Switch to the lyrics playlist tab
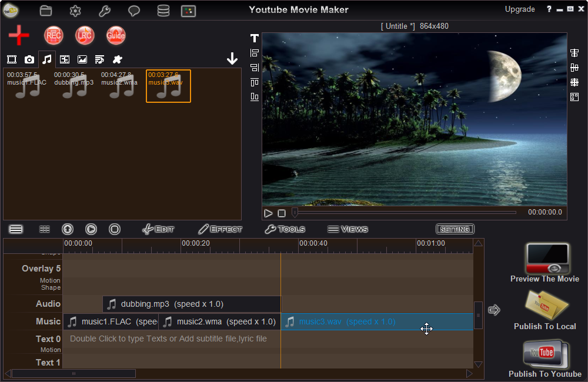 click(99, 59)
